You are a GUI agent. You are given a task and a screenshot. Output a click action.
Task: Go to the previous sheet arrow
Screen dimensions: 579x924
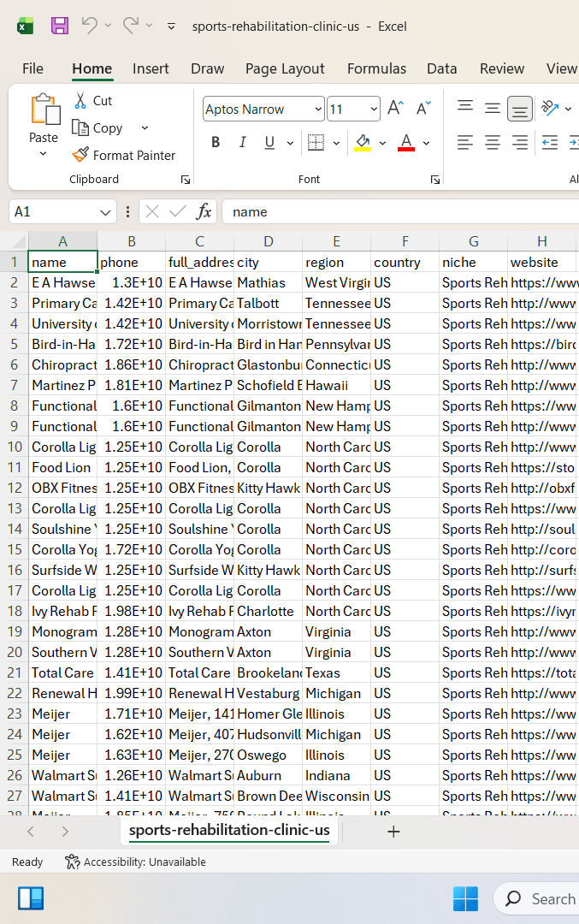[x=31, y=832]
